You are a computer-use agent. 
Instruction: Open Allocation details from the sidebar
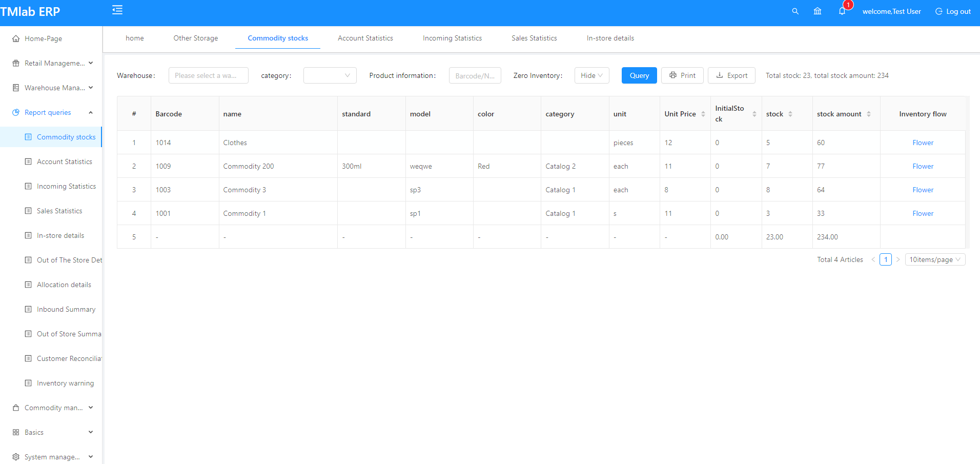[x=64, y=285]
